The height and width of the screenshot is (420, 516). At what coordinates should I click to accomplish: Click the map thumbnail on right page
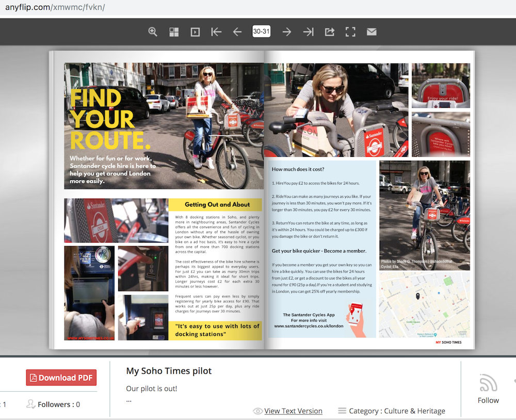pyautogui.click(x=424, y=305)
